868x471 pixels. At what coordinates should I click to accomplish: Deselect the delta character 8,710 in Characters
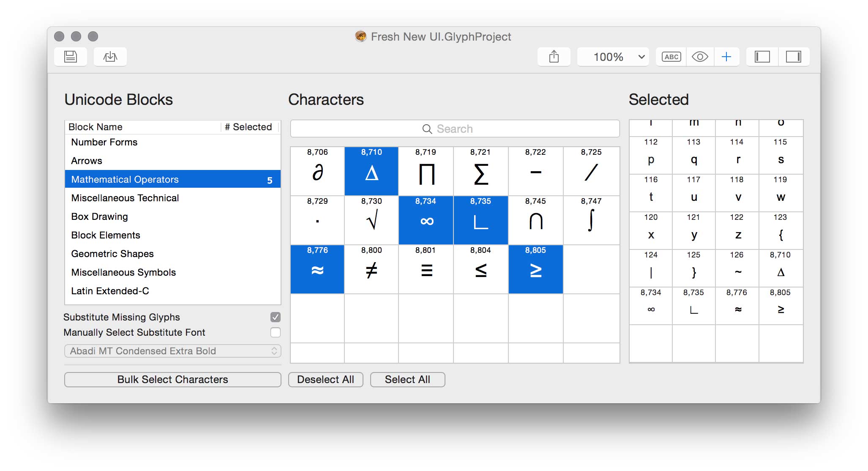coord(371,171)
